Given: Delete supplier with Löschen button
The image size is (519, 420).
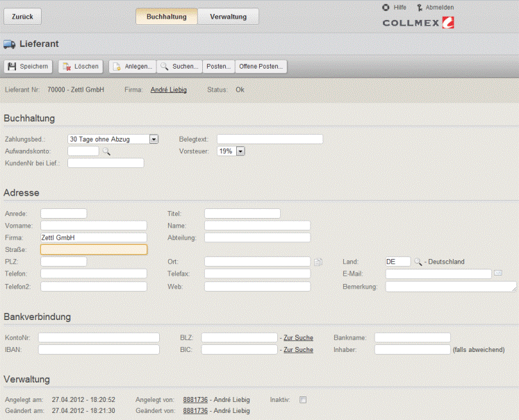Looking at the screenshot, I should click(x=81, y=67).
